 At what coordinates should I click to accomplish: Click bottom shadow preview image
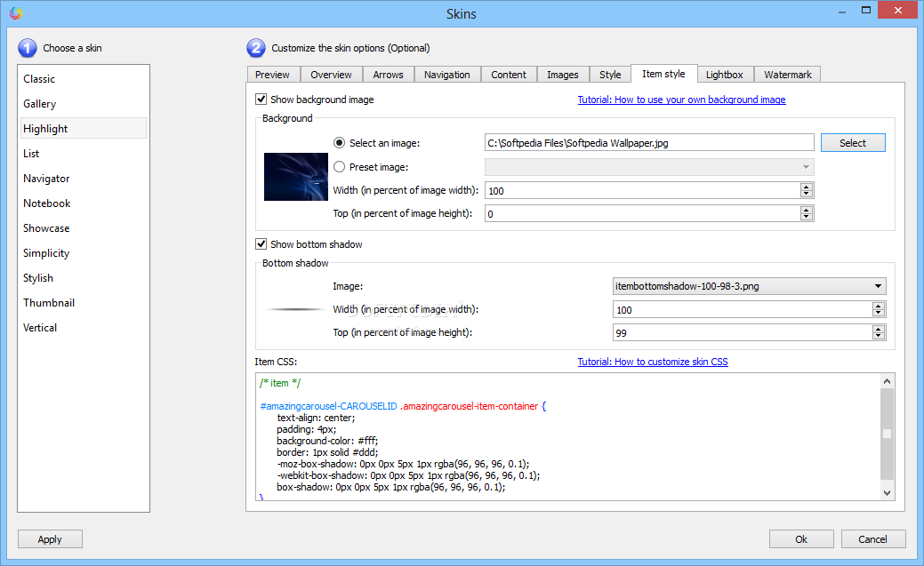pos(294,309)
